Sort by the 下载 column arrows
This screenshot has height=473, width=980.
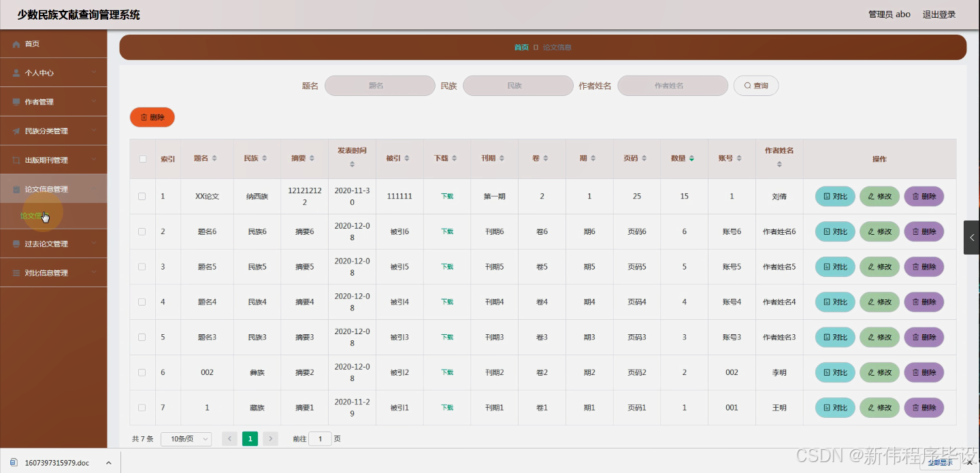point(454,159)
